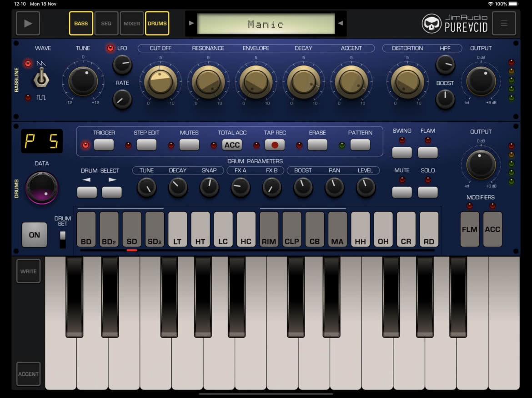
Task: Click the LFO RATE knob
Action: (122, 99)
